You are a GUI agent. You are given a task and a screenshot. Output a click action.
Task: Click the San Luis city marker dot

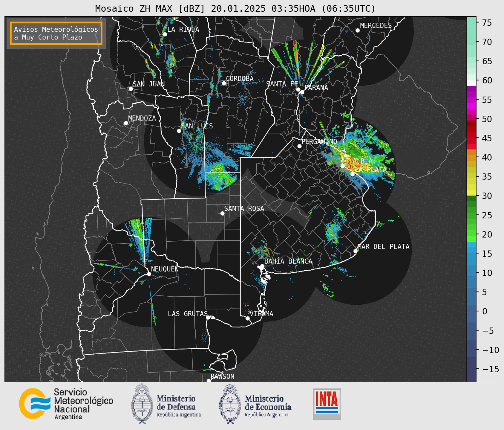179,131
